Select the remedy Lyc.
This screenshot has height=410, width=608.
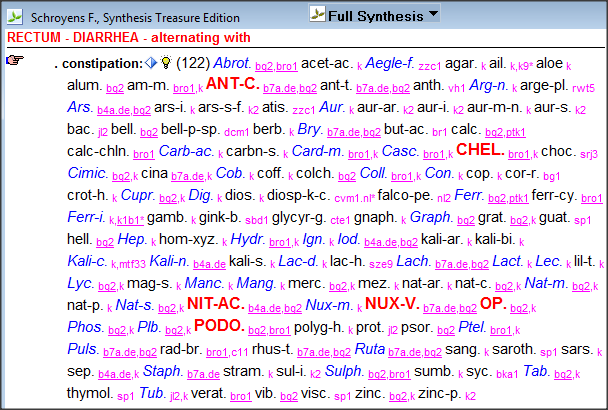click(81, 283)
